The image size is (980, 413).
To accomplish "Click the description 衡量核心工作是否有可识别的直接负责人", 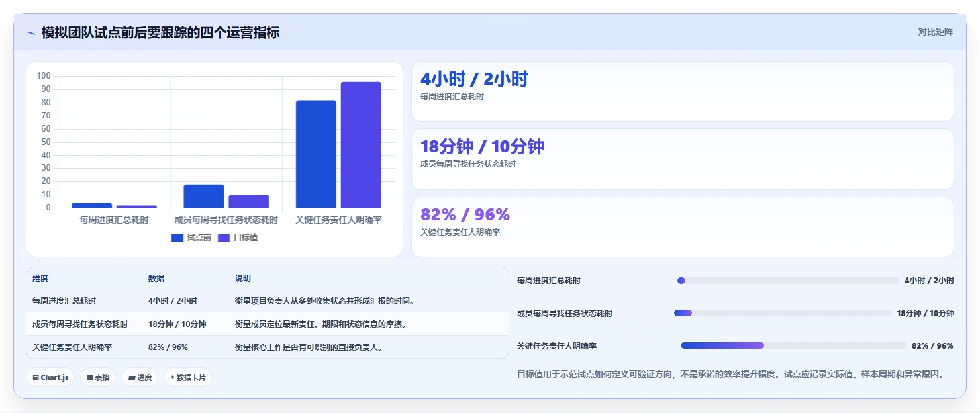I will (x=309, y=347).
